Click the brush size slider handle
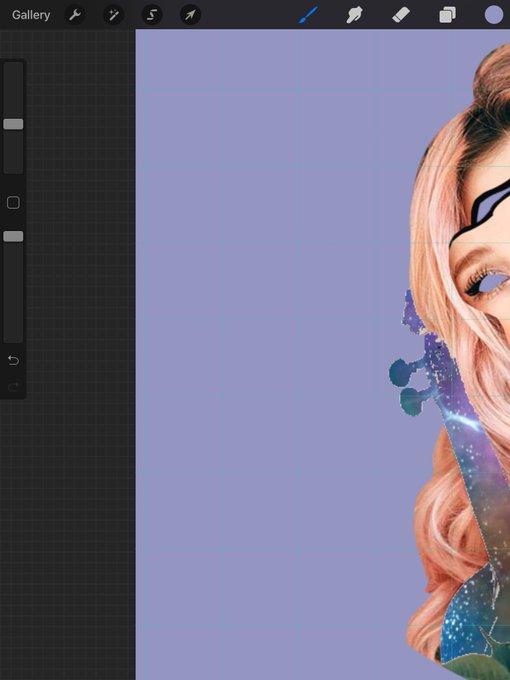This screenshot has height=680, width=510. point(13,124)
